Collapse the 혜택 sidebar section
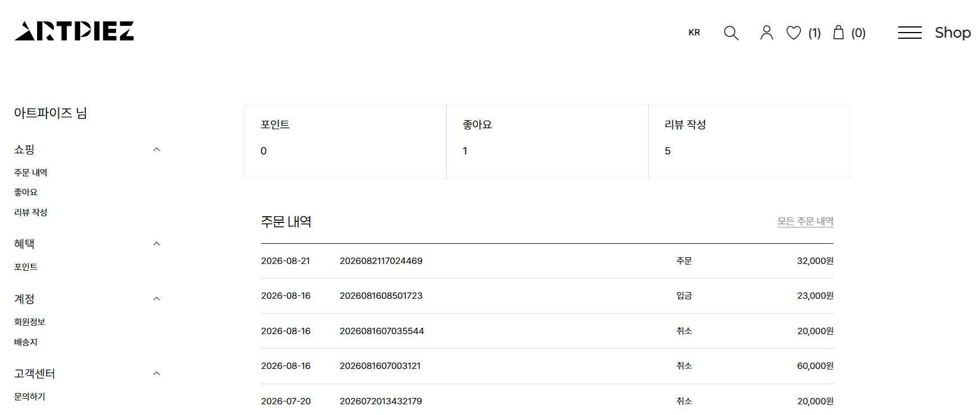980x415 pixels. 157,244
